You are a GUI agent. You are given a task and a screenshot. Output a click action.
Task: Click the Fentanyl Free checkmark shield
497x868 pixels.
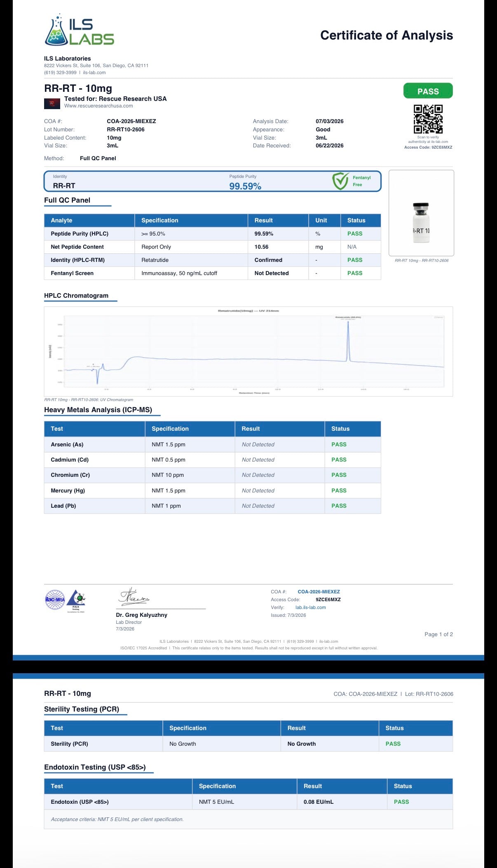pyautogui.click(x=340, y=181)
